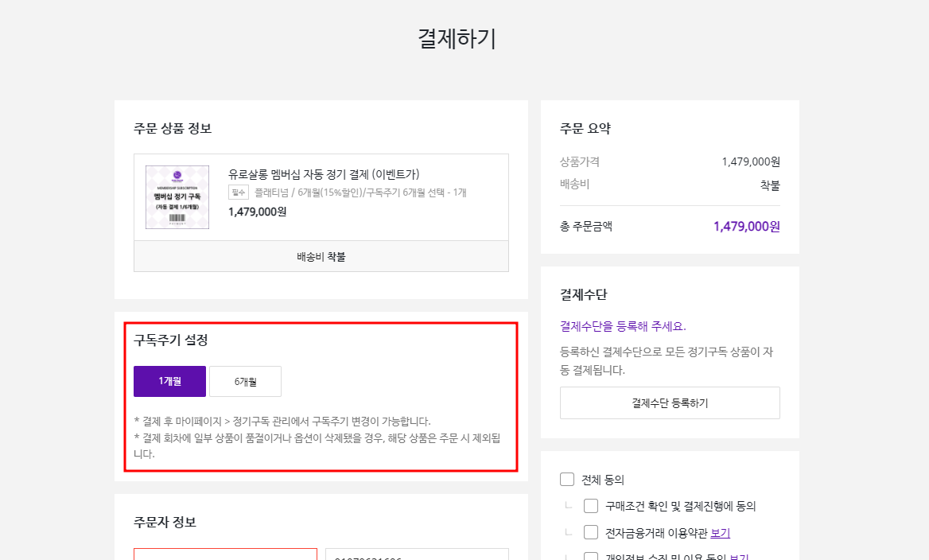Enable the 전자금융거래 이용약관 checkbox

pos(591,532)
